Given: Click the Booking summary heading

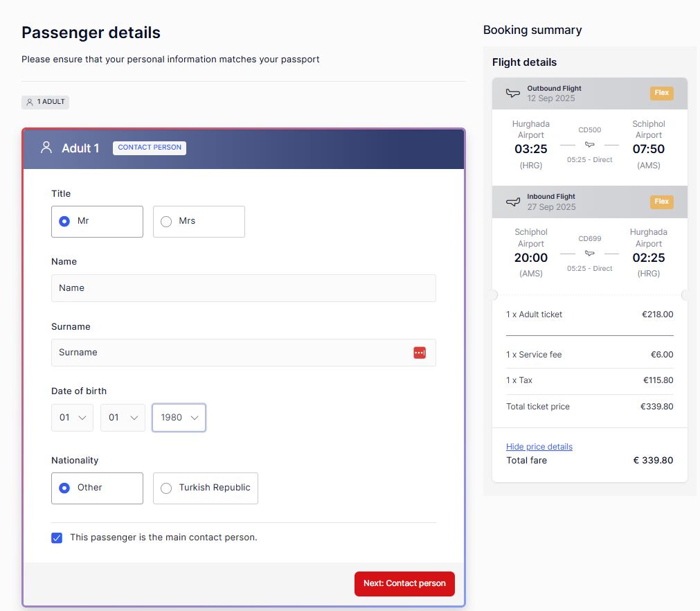Looking at the screenshot, I should [x=532, y=30].
